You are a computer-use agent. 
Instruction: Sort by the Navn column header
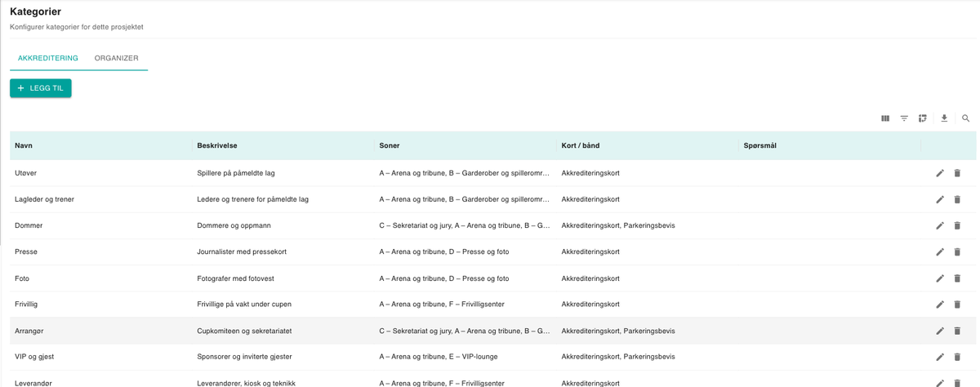coord(24,145)
